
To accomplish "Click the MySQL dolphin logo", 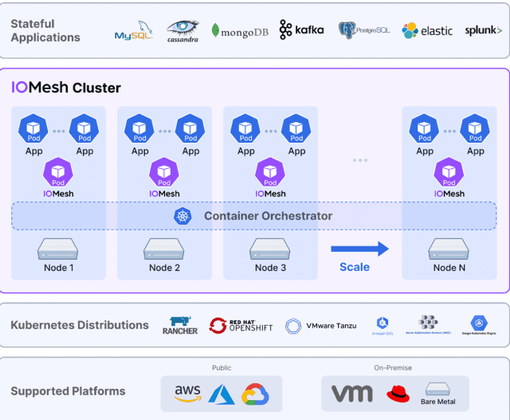I will click(134, 30).
